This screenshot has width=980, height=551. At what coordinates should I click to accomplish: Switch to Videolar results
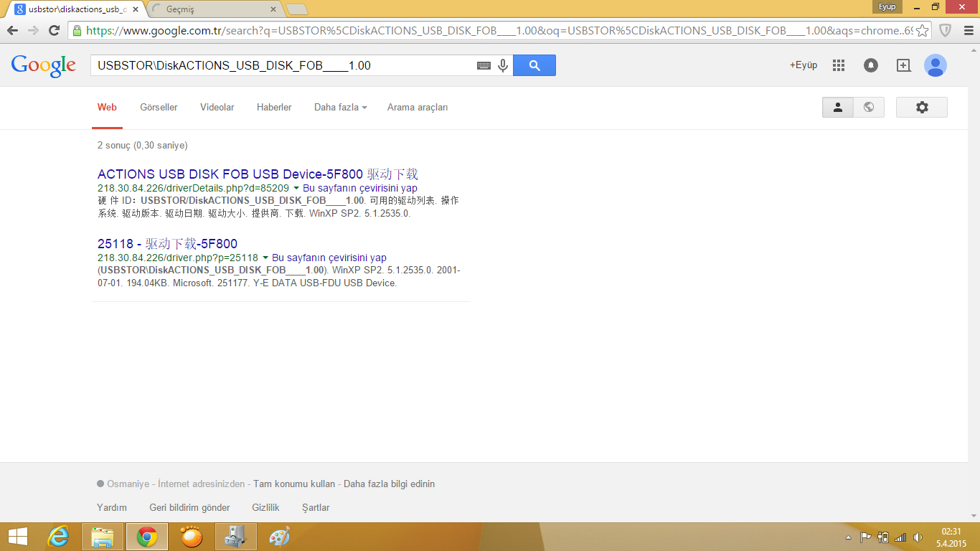pyautogui.click(x=217, y=108)
